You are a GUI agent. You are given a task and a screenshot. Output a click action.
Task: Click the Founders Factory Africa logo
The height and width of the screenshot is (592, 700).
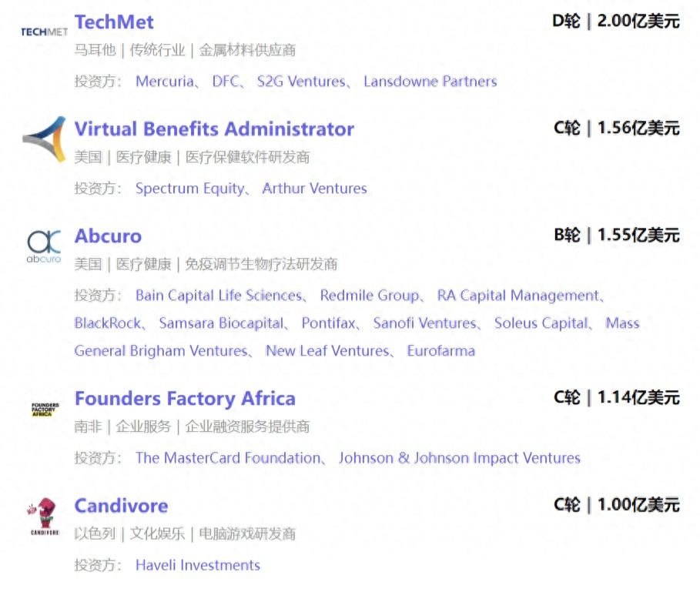[x=44, y=409]
